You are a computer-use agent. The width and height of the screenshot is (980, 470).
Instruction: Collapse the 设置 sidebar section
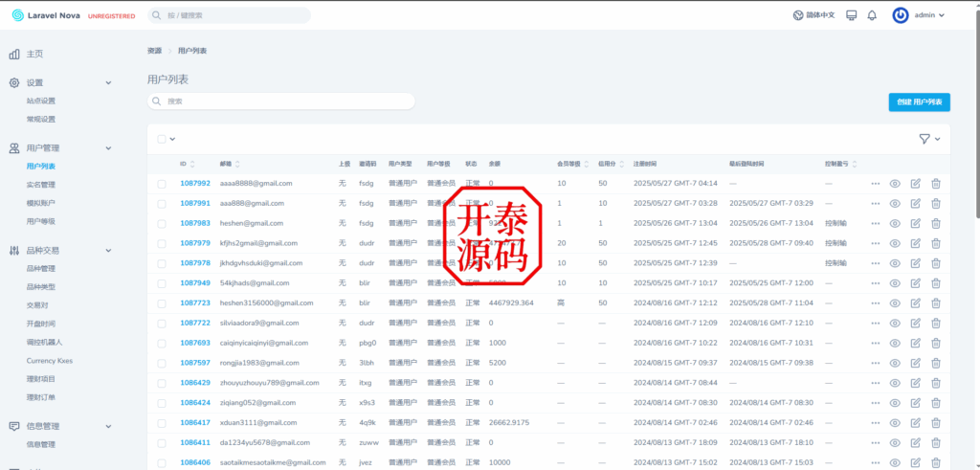[x=108, y=82]
